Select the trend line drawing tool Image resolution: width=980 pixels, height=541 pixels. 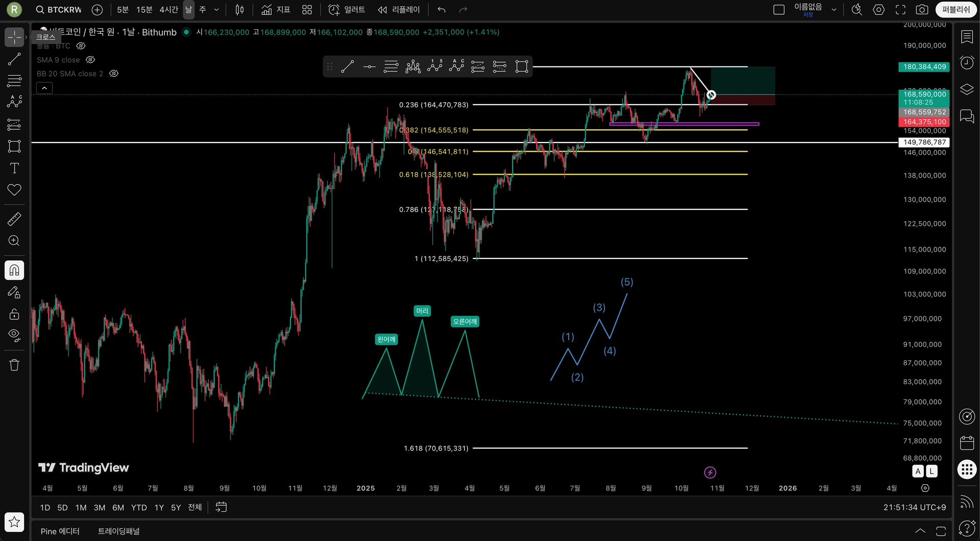[14, 59]
